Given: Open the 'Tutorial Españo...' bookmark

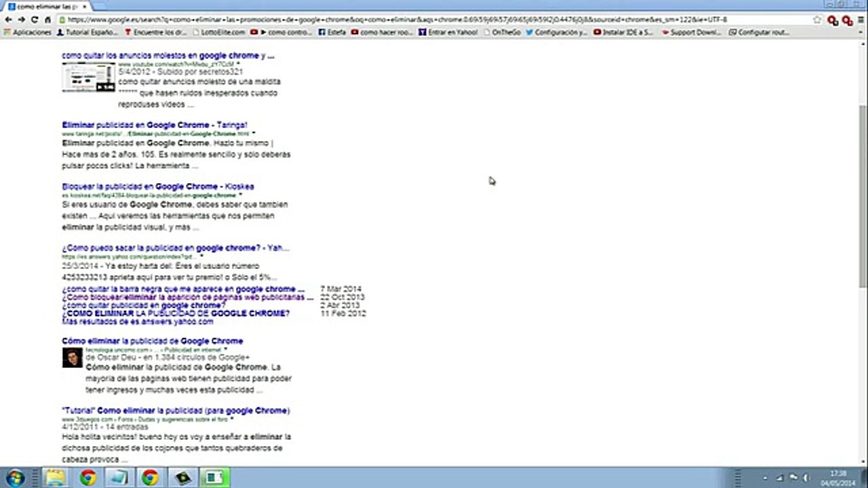Looking at the screenshot, I should (x=87, y=32).
